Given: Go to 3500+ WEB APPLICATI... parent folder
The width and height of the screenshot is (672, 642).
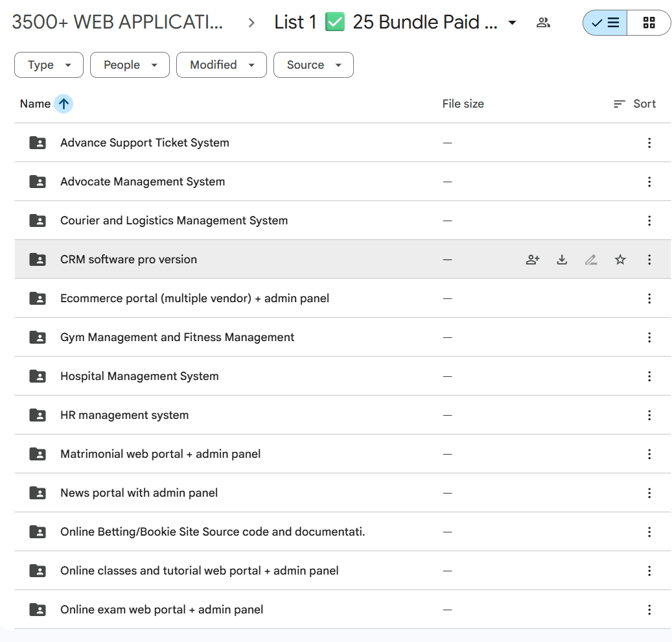Looking at the screenshot, I should point(117,22).
